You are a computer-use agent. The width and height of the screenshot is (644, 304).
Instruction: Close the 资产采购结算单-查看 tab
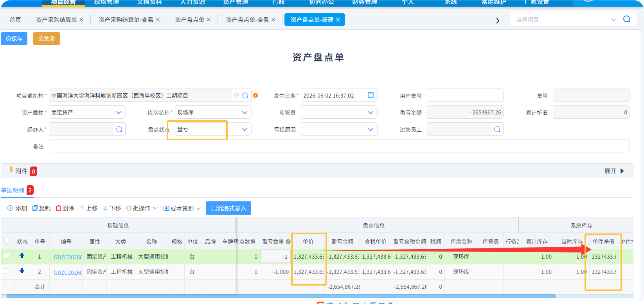click(x=158, y=20)
